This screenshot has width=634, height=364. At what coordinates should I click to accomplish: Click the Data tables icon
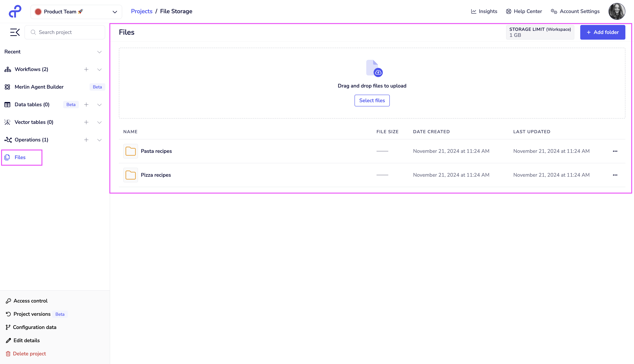pyautogui.click(x=8, y=105)
